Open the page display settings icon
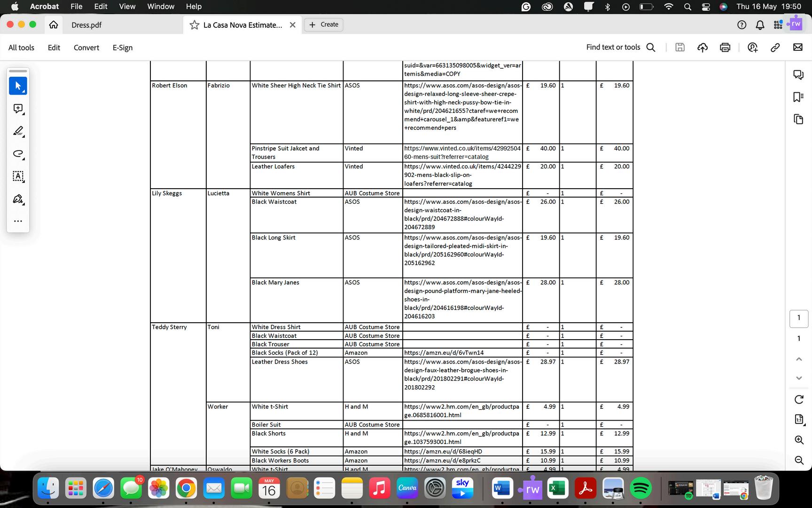 tap(799, 419)
